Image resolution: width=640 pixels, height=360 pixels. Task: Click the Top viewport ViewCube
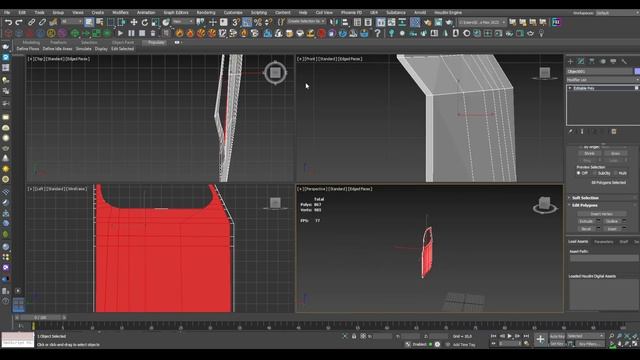coord(275,73)
